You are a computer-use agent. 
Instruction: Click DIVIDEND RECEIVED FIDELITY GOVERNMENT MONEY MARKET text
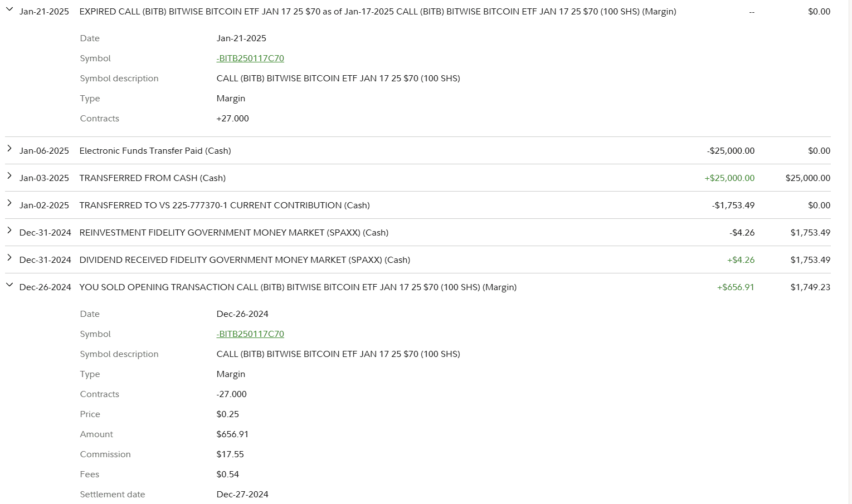(x=245, y=260)
